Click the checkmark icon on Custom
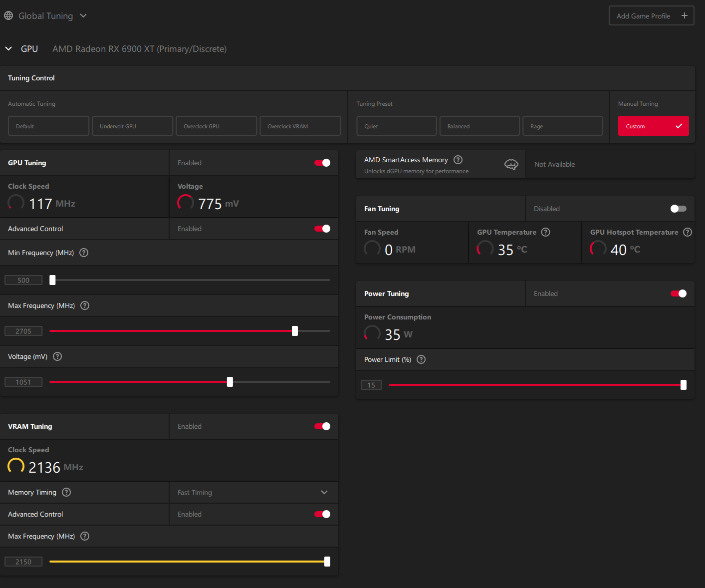 coord(679,126)
